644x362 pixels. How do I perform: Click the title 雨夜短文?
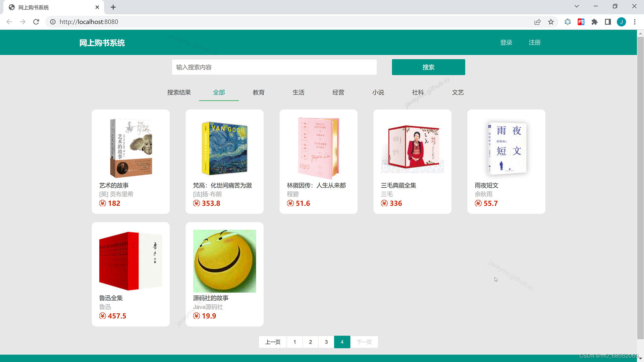click(x=486, y=185)
